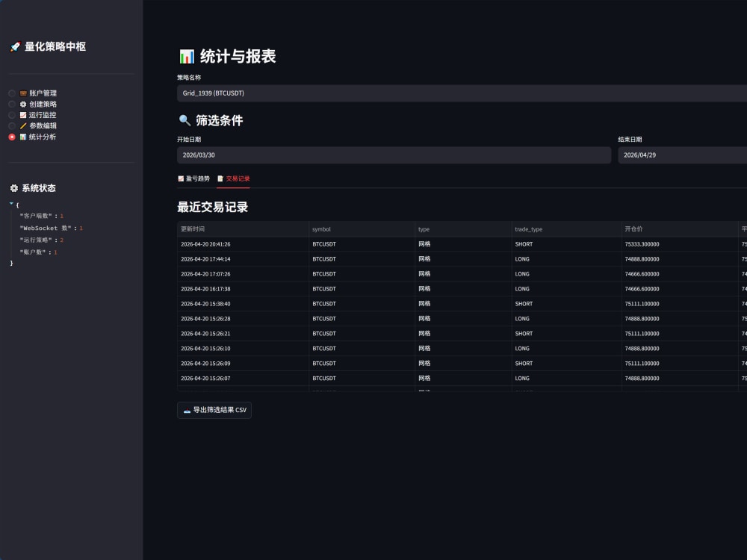747x560 pixels.
Task: Click the "账户数" entry in system status
Action: (x=38, y=252)
